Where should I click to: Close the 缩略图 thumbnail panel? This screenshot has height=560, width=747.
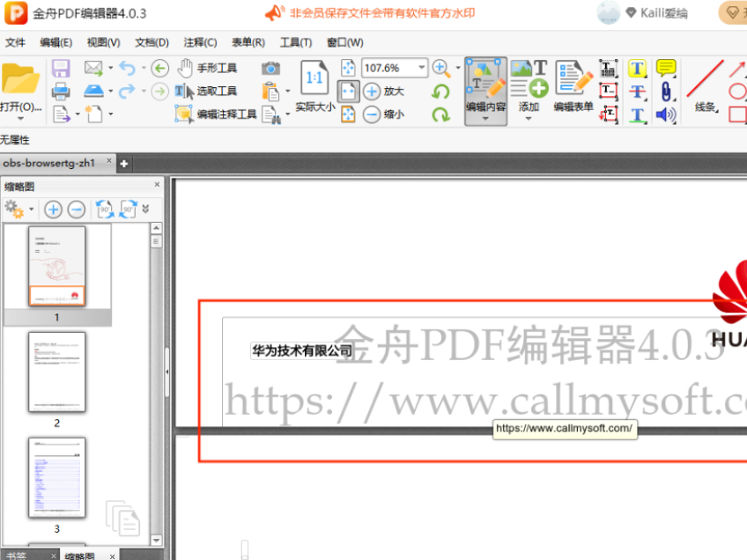click(157, 184)
